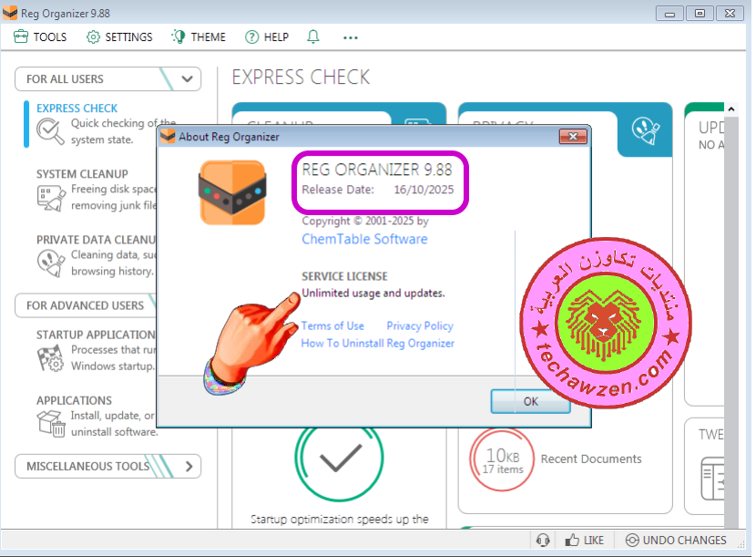Click the Recent Documents entry
Viewport: 756px width, 557px height.
point(591,459)
